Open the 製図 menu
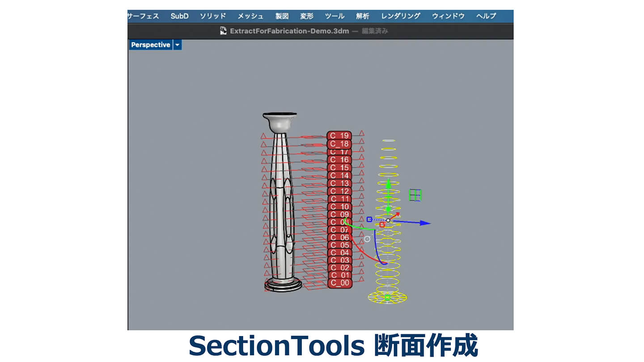 click(282, 16)
